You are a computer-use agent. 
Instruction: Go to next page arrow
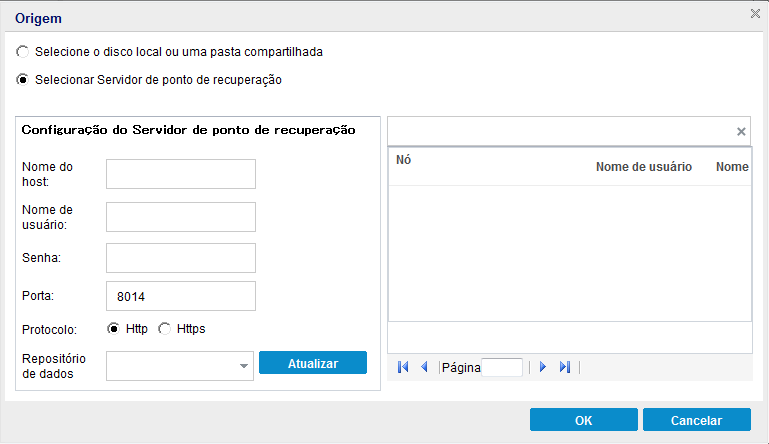543,367
